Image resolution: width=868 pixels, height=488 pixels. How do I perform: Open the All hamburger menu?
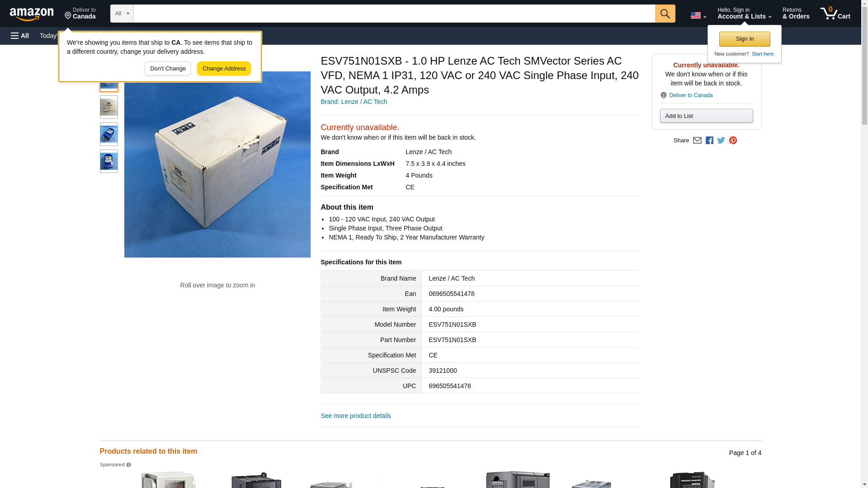point(20,36)
